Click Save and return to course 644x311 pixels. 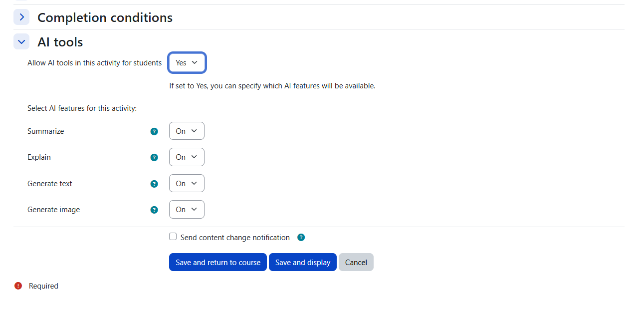pyautogui.click(x=218, y=262)
